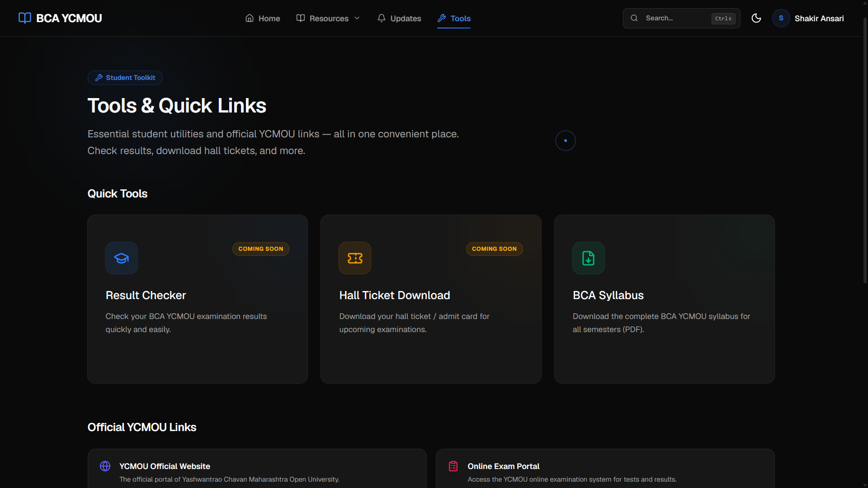Go to the Home nav item
Image resolution: width=868 pixels, height=488 pixels.
click(x=263, y=19)
